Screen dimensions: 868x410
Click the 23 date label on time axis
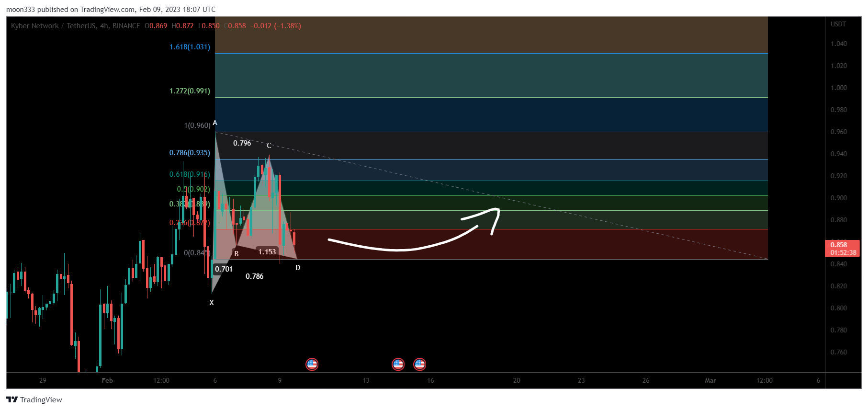(581, 380)
